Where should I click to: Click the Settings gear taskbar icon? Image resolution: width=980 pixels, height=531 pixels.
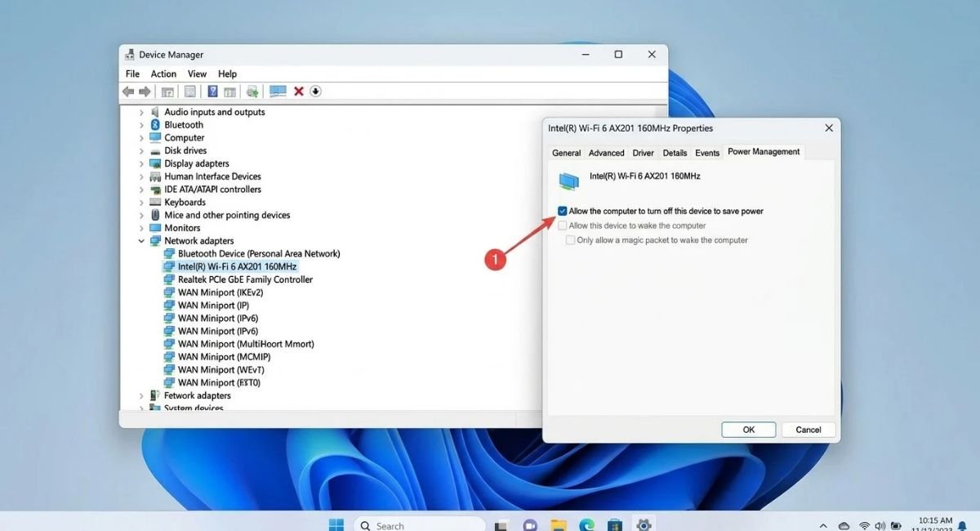(x=644, y=525)
